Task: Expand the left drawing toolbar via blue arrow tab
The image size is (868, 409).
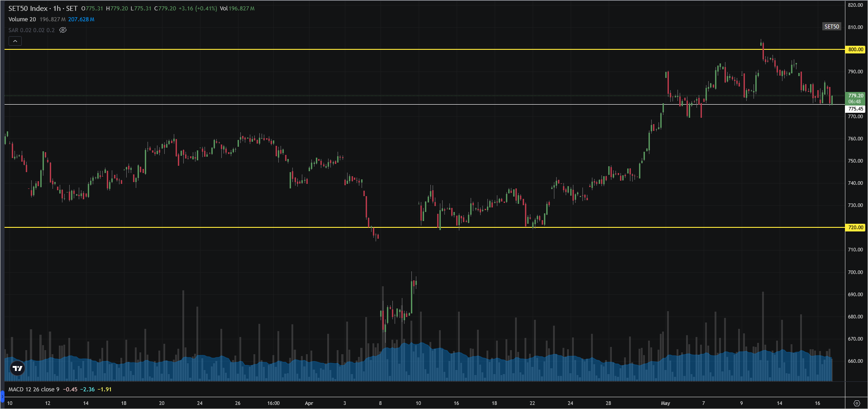Action: coord(2,397)
